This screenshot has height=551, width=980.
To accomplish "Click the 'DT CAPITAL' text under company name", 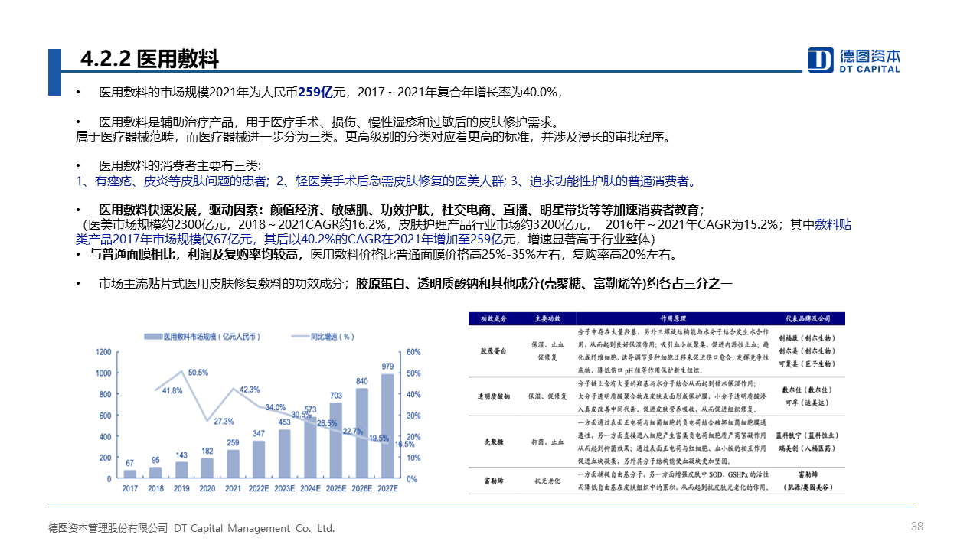I will 871,70.
